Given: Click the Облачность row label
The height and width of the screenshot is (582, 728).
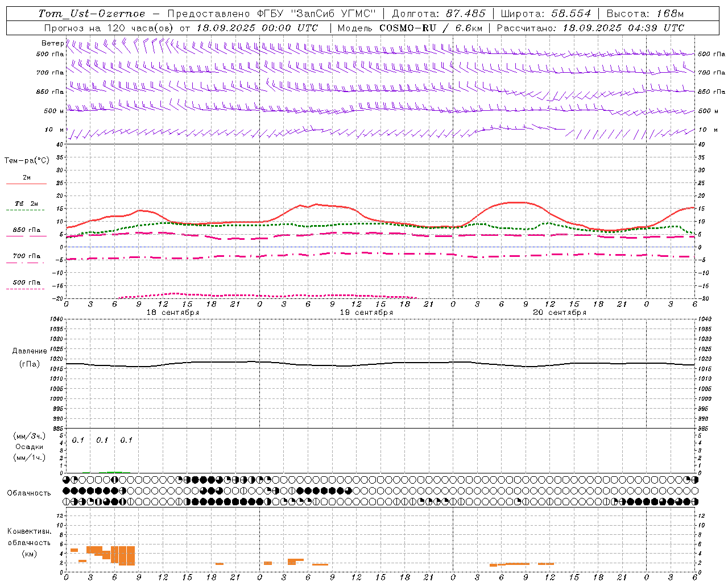Looking at the screenshot, I should point(29,493).
